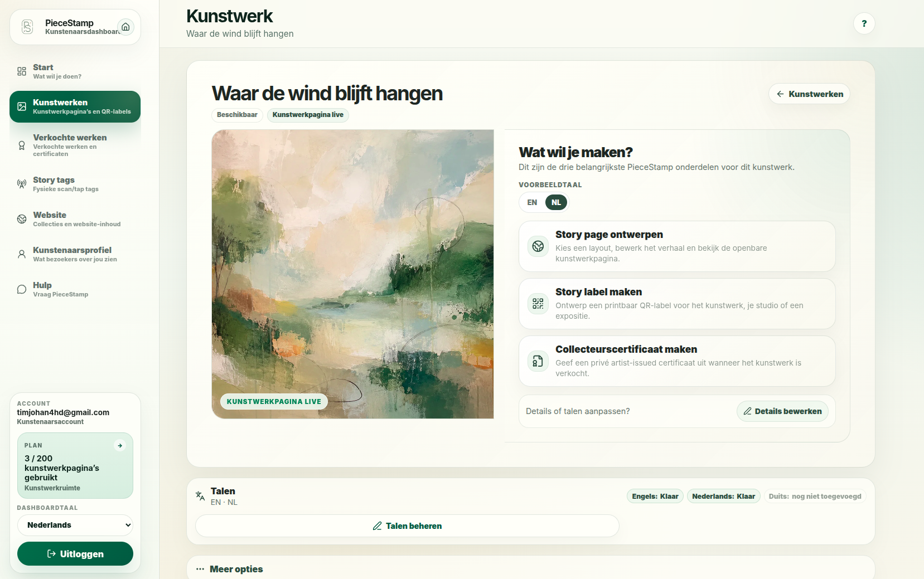Click the Story page ontwerpen globe icon
The height and width of the screenshot is (579, 924).
pos(538,246)
